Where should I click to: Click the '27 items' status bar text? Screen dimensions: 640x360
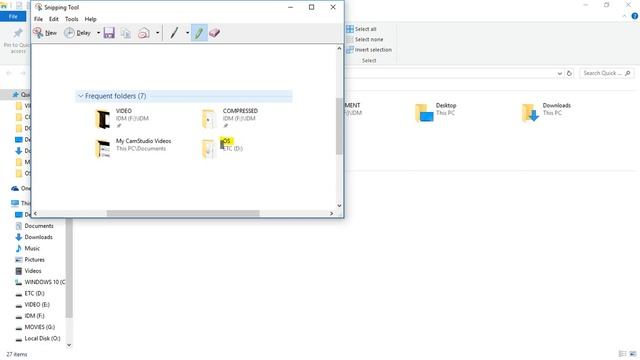(17, 354)
